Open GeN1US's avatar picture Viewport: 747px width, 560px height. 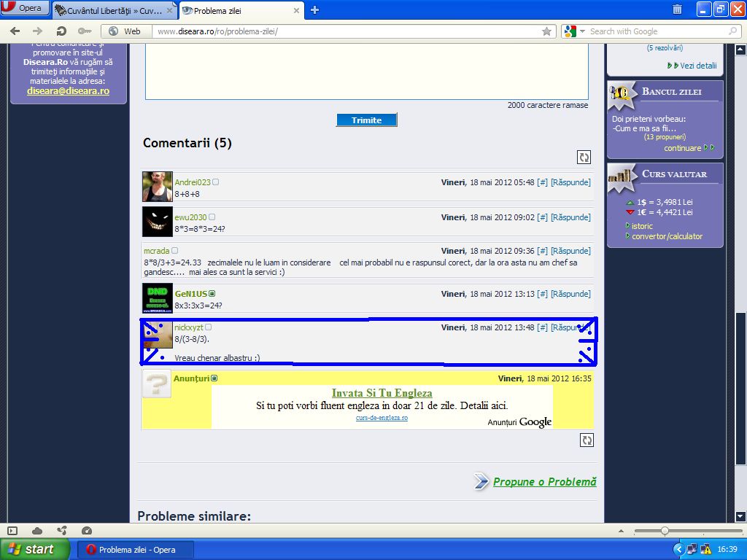(x=158, y=298)
